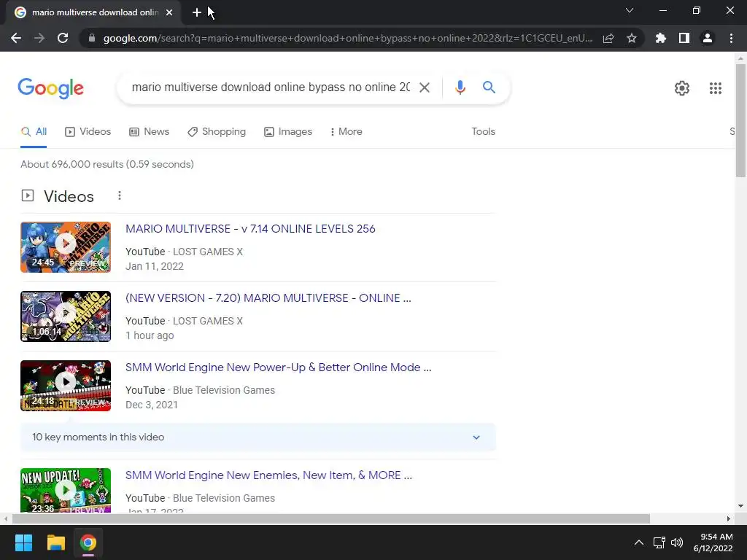This screenshot has height=560, width=747.
Task: Open a new browser tab
Action: [x=197, y=12]
